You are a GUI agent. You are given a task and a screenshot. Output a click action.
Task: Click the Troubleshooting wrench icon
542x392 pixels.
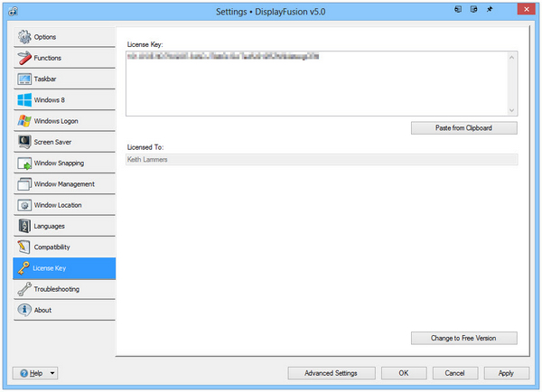tap(24, 289)
